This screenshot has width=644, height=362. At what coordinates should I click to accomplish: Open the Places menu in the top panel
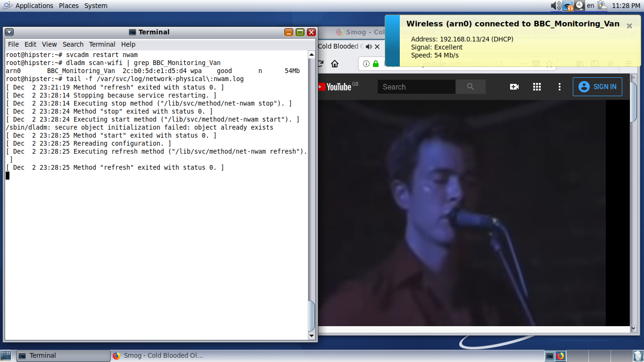coord(69,6)
